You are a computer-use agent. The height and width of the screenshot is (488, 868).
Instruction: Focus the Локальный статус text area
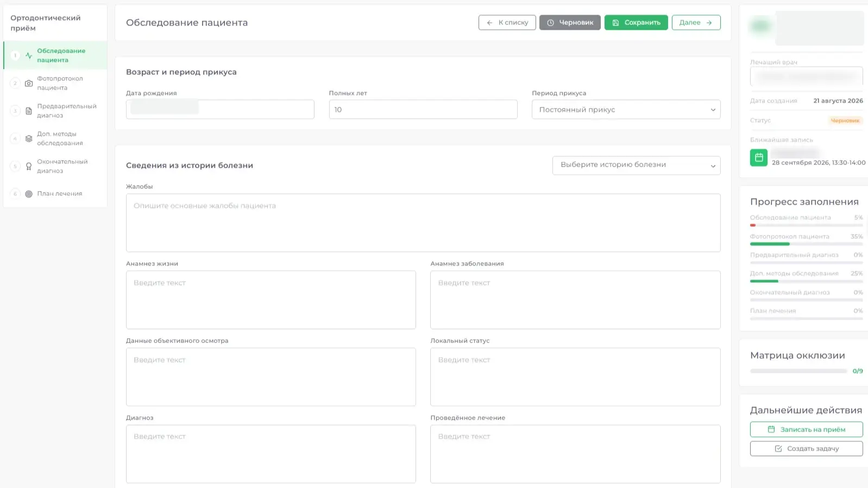click(575, 377)
